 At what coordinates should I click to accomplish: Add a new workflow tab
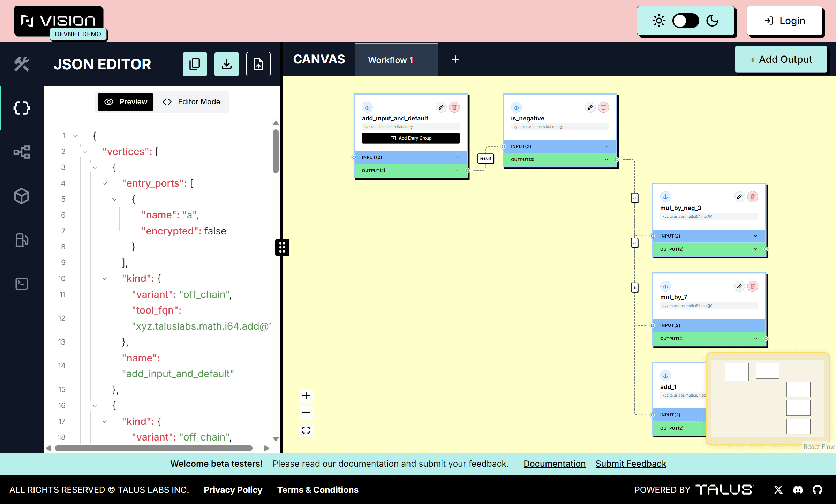click(x=455, y=59)
